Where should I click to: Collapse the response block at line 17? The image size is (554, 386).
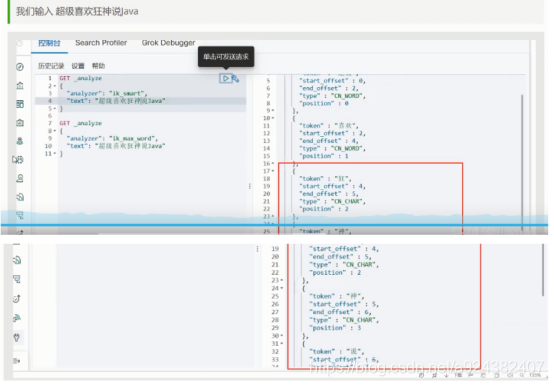pos(273,171)
